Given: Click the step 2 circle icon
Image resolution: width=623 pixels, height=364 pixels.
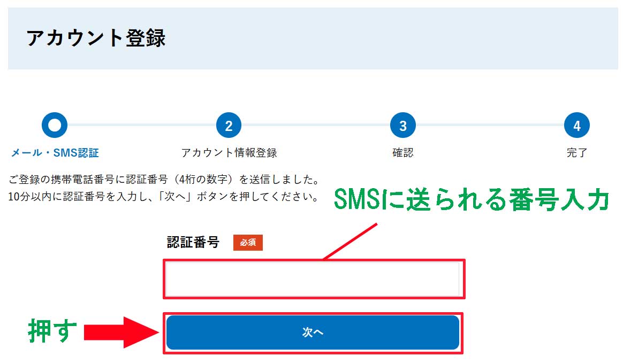Looking at the screenshot, I should tap(229, 125).
